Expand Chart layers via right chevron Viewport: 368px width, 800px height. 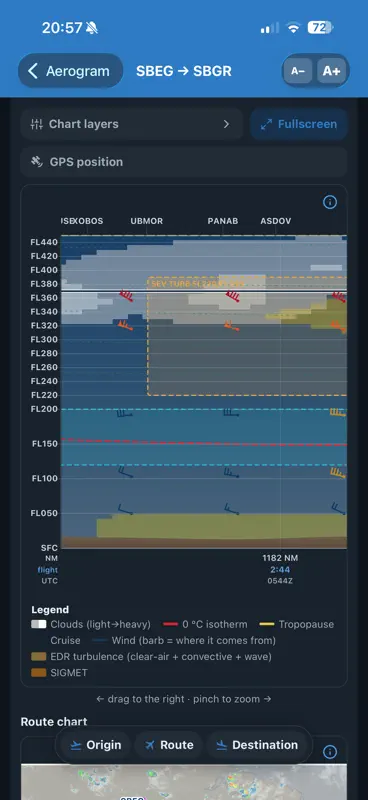226,124
